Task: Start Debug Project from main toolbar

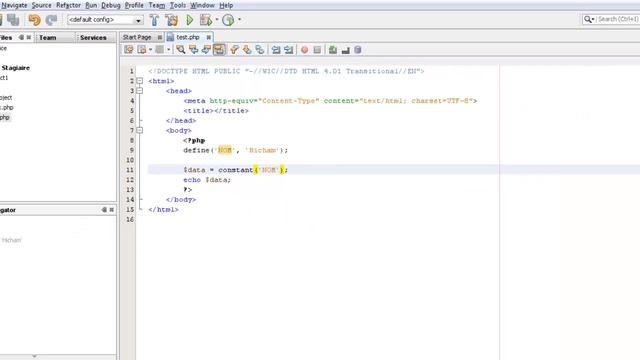Action: click(206, 20)
